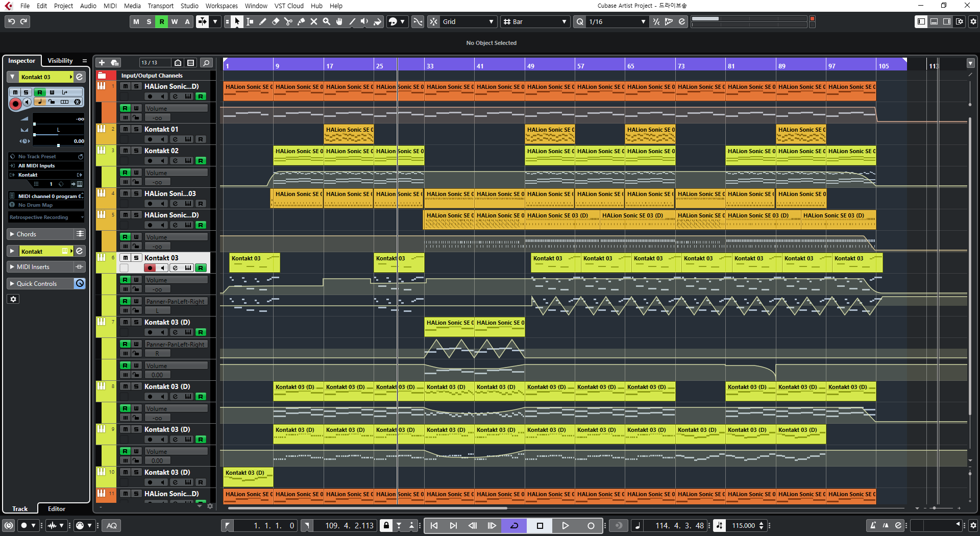Select the Draw pencil tool

point(263,21)
